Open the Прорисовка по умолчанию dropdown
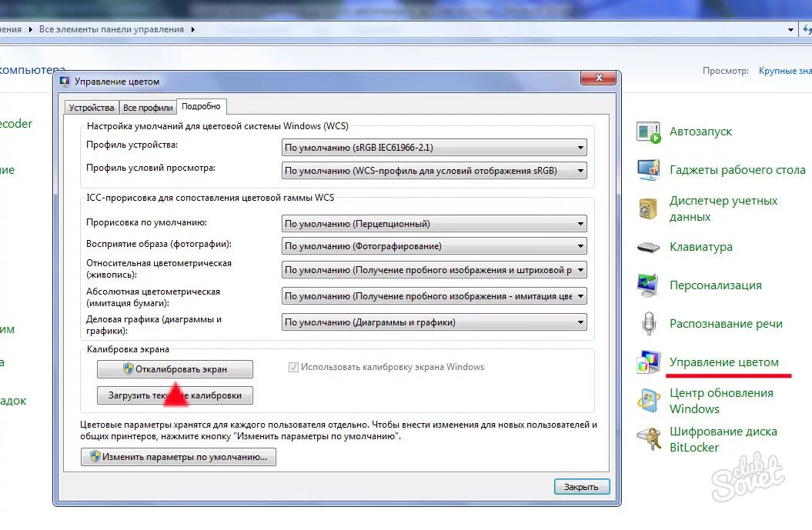Viewport: 812px width, 530px height. (x=434, y=224)
